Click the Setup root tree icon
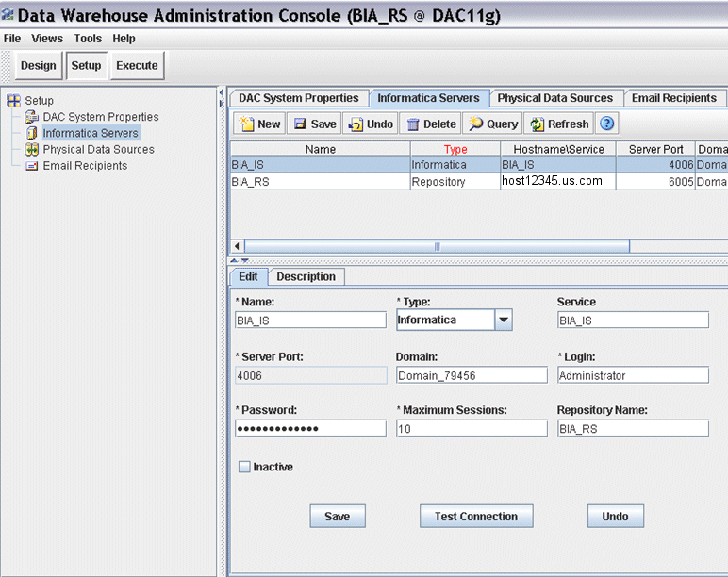The image size is (728, 577). pos(13,100)
